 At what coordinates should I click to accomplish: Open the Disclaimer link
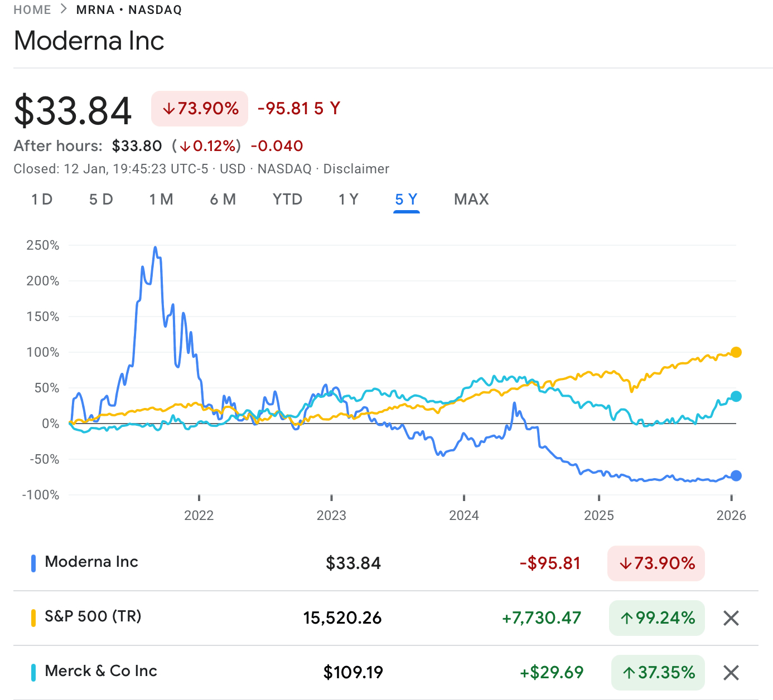click(356, 169)
